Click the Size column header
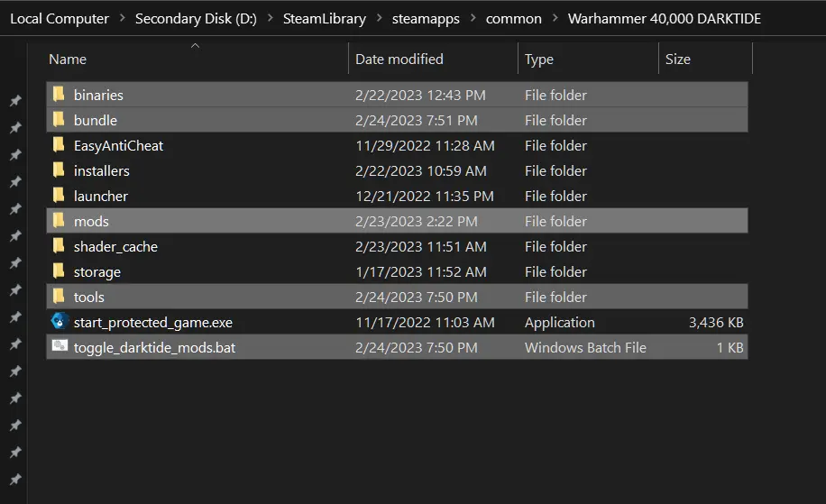 click(x=678, y=60)
